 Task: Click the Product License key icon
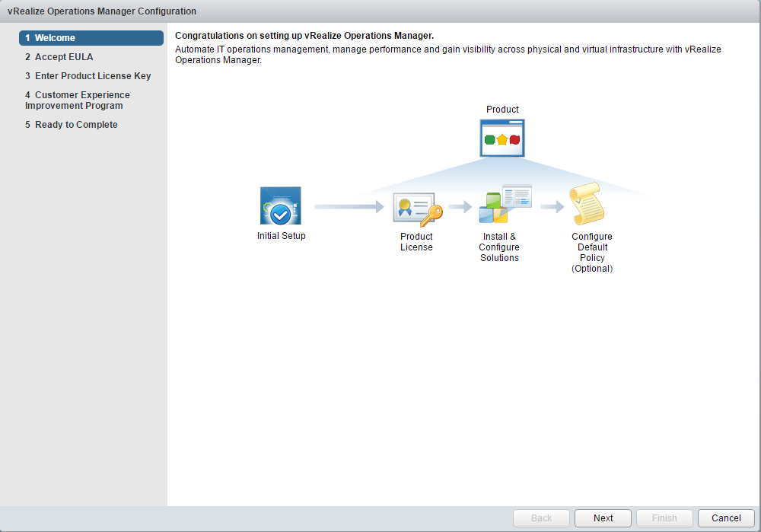coord(418,210)
